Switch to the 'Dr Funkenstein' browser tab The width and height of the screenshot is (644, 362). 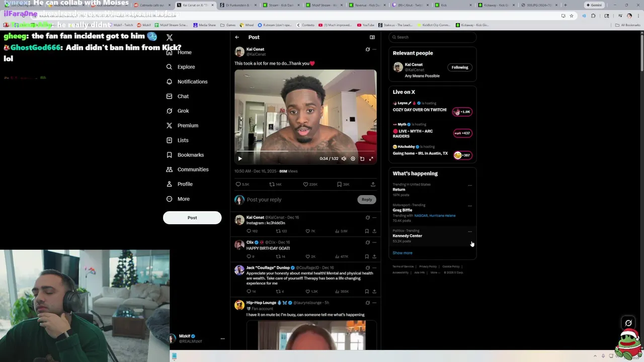pos(237,5)
